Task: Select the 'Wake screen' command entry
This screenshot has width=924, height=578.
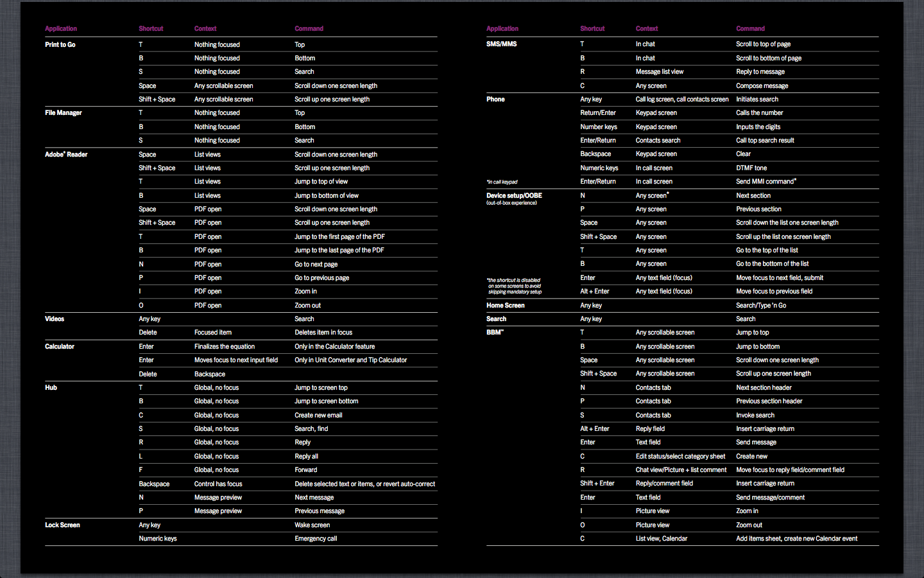Action: [x=312, y=525]
